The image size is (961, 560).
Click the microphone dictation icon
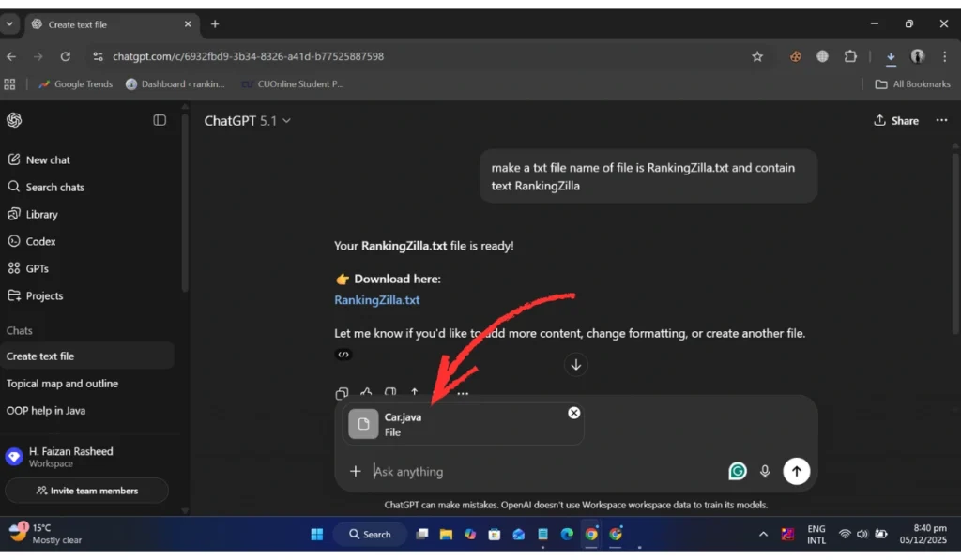tap(766, 472)
